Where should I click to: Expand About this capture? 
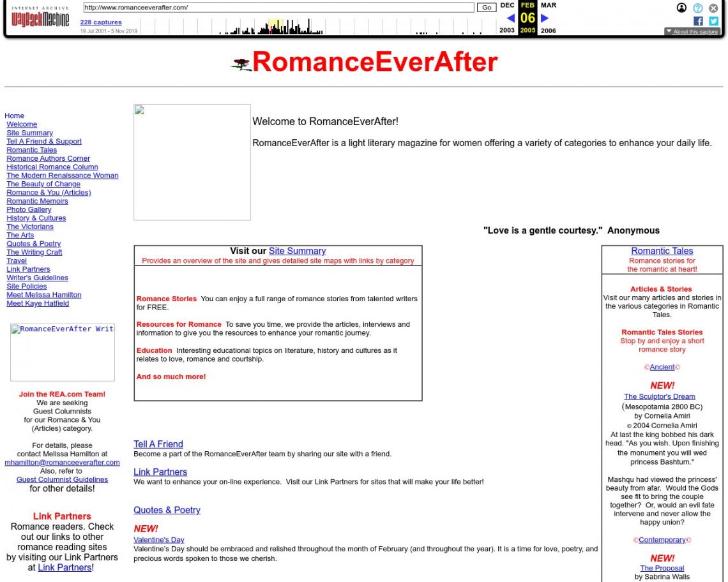(692, 31)
